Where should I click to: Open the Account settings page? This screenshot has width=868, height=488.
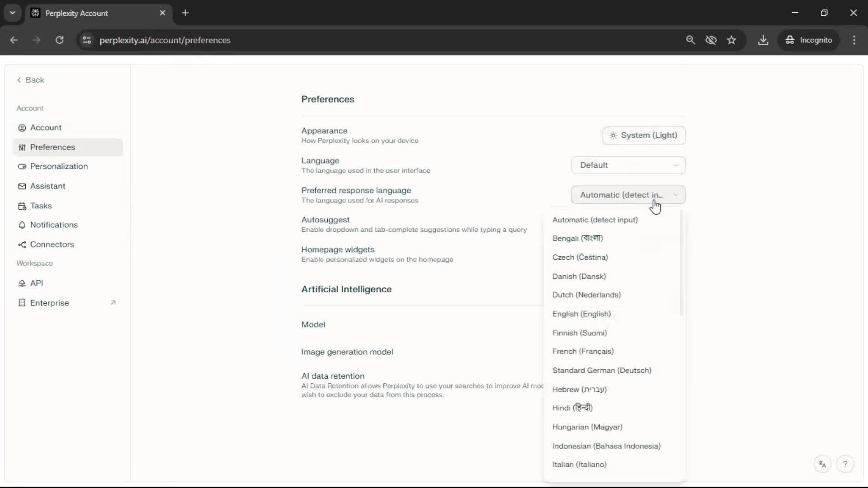(x=46, y=127)
